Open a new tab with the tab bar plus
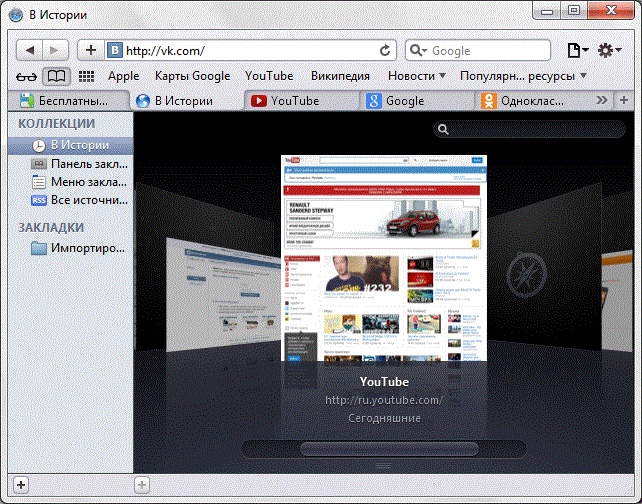The image size is (642, 504). point(624,100)
